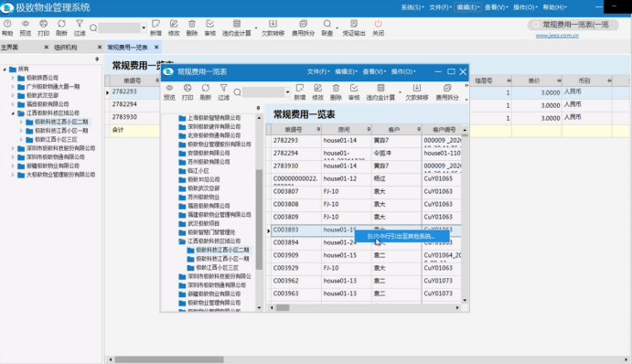Open dropdown arrow beside main 违约金计算

tap(256, 28)
